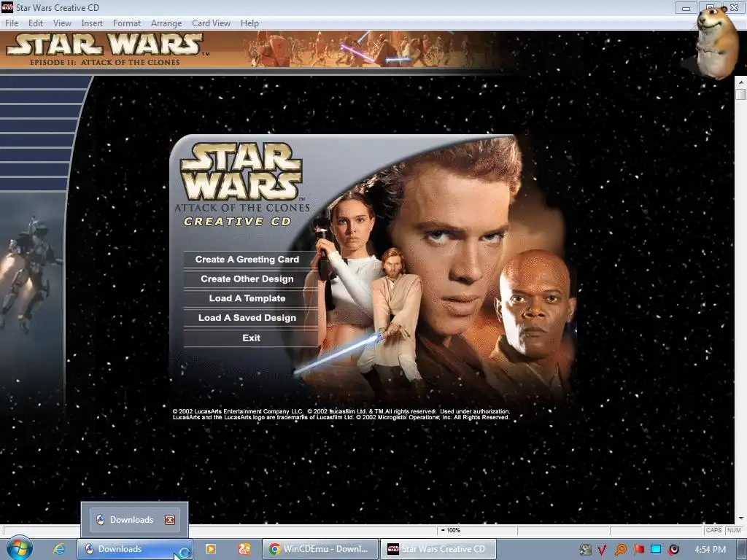This screenshot has height=560, width=747.
Task: Click the vertical scrollbar thumb
Action: pyautogui.click(x=741, y=94)
